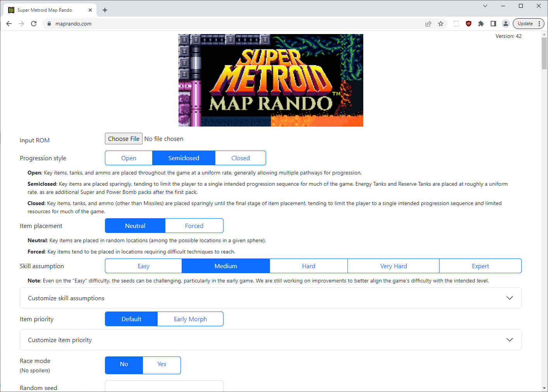The image size is (548, 392).
Task: Click the Random seed input field
Action: pos(164,386)
